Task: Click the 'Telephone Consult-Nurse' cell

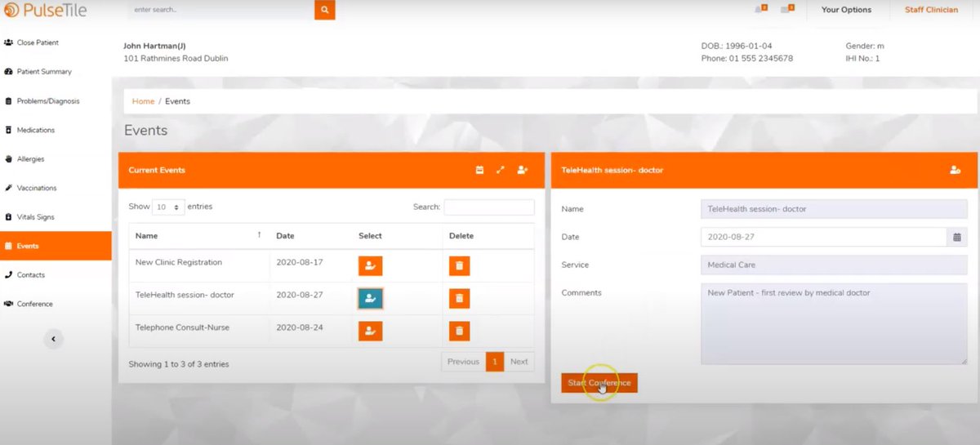Action: click(x=199, y=331)
